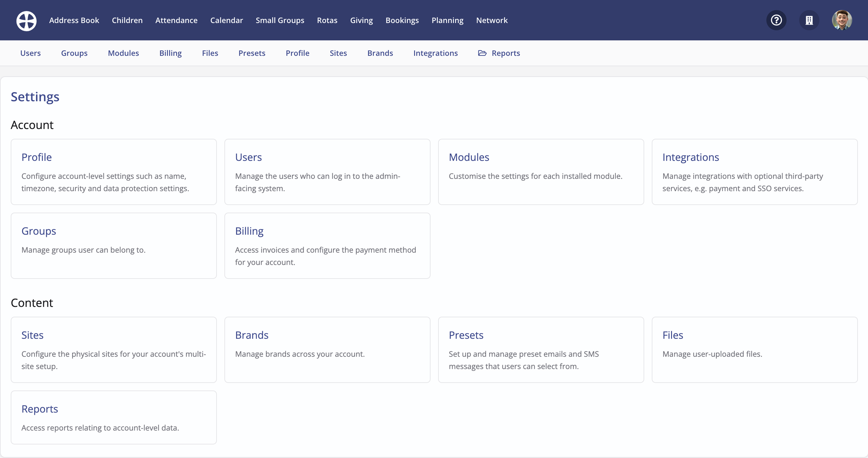868x458 pixels.
Task: Click the building sites icon in header
Action: tap(809, 21)
